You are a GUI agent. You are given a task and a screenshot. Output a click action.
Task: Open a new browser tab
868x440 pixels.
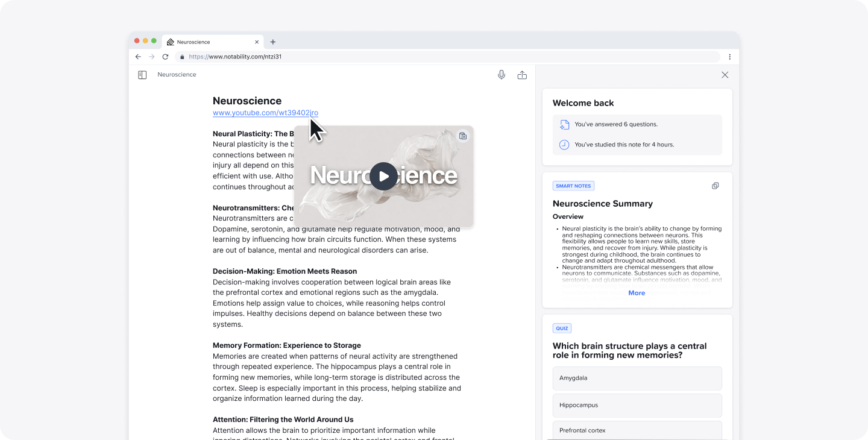click(273, 42)
